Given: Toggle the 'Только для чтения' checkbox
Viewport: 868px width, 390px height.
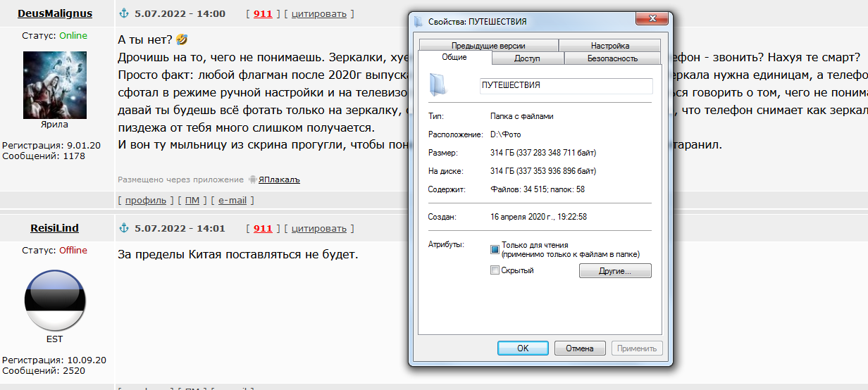Looking at the screenshot, I should pos(495,249).
